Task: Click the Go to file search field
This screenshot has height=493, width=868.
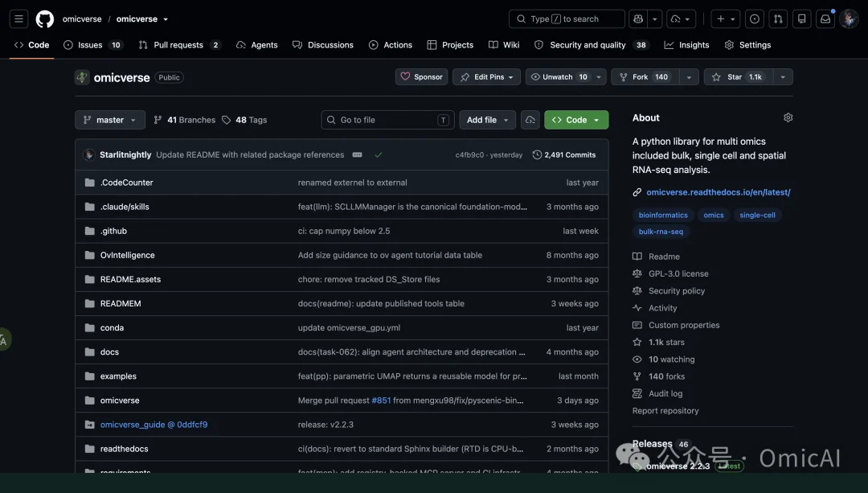Action: coord(387,120)
